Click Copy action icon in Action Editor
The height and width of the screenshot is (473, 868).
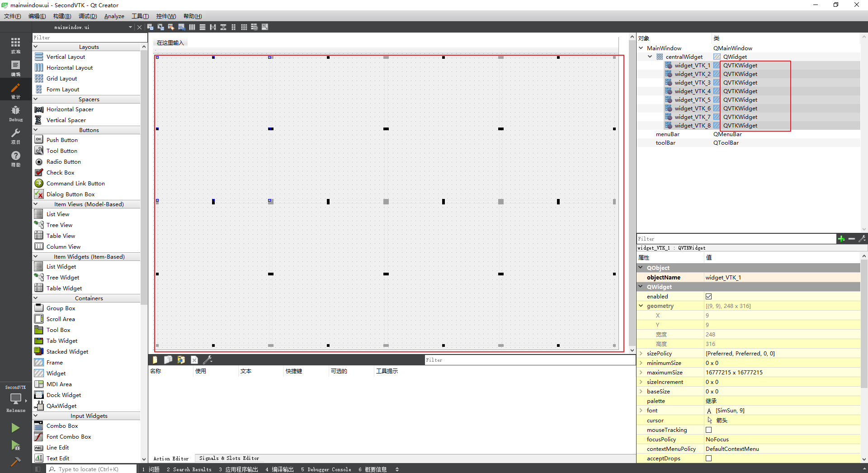point(168,360)
